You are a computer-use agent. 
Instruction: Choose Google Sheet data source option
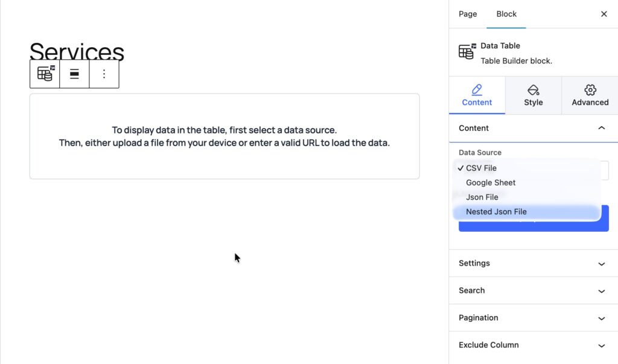pyautogui.click(x=491, y=182)
